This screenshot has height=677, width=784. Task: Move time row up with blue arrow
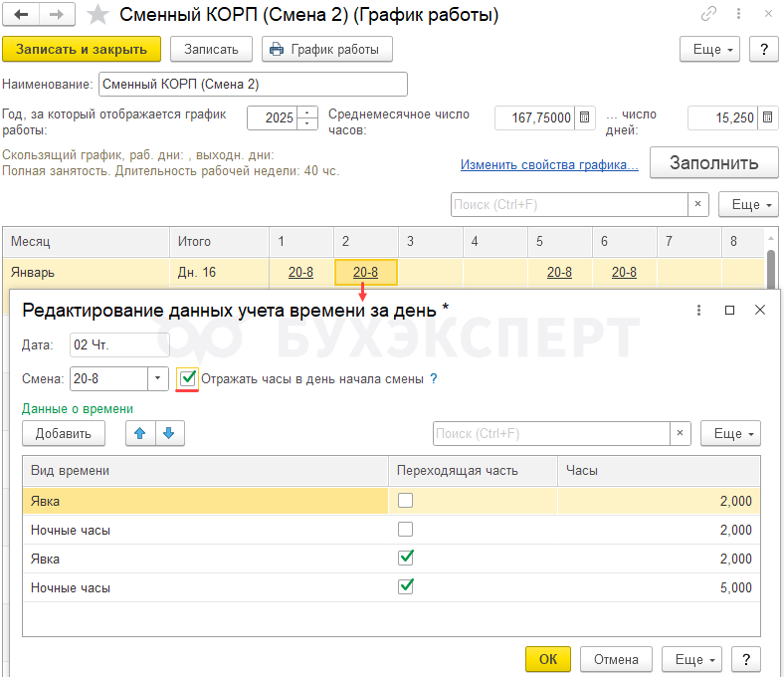click(x=140, y=433)
